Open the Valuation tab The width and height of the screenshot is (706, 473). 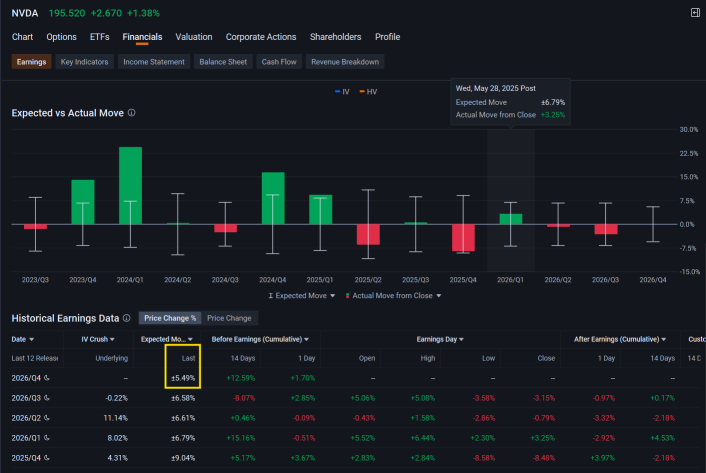(194, 37)
